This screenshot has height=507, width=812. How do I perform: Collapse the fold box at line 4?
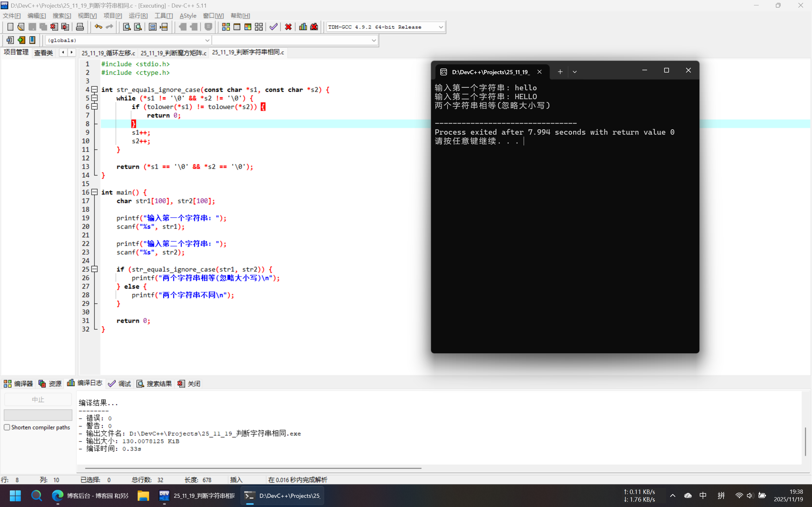pyautogui.click(x=95, y=90)
